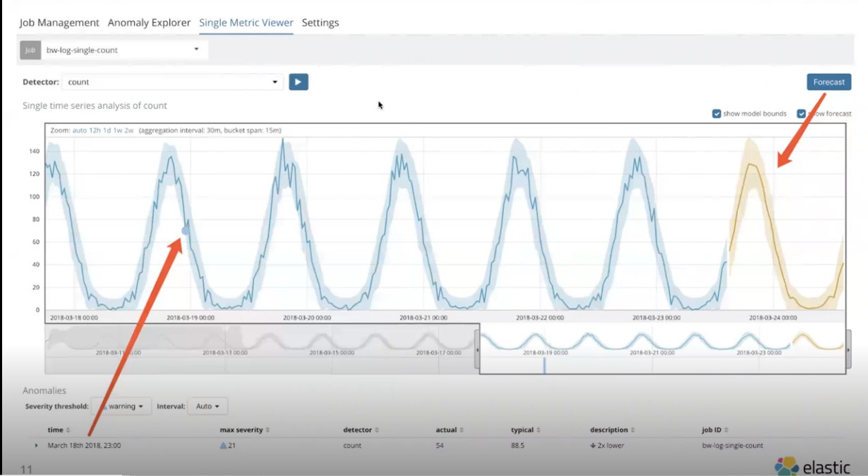Click the right handle of context brush
The height and width of the screenshot is (476, 868).
click(x=848, y=349)
